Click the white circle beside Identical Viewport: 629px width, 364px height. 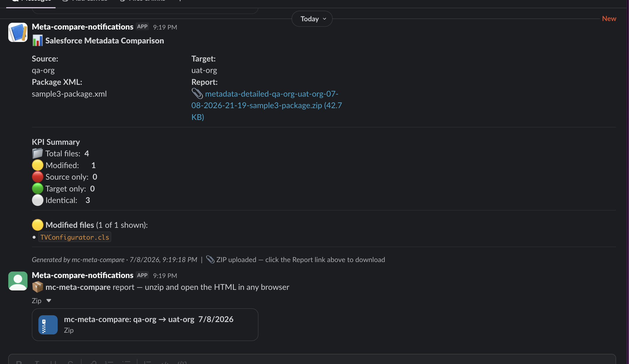38,200
